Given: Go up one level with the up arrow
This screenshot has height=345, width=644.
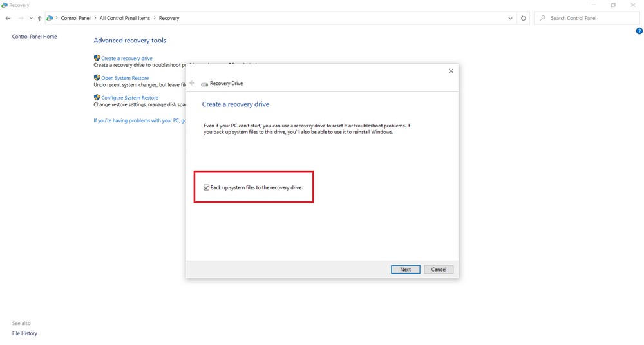Looking at the screenshot, I should pyautogui.click(x=39, y=18).
